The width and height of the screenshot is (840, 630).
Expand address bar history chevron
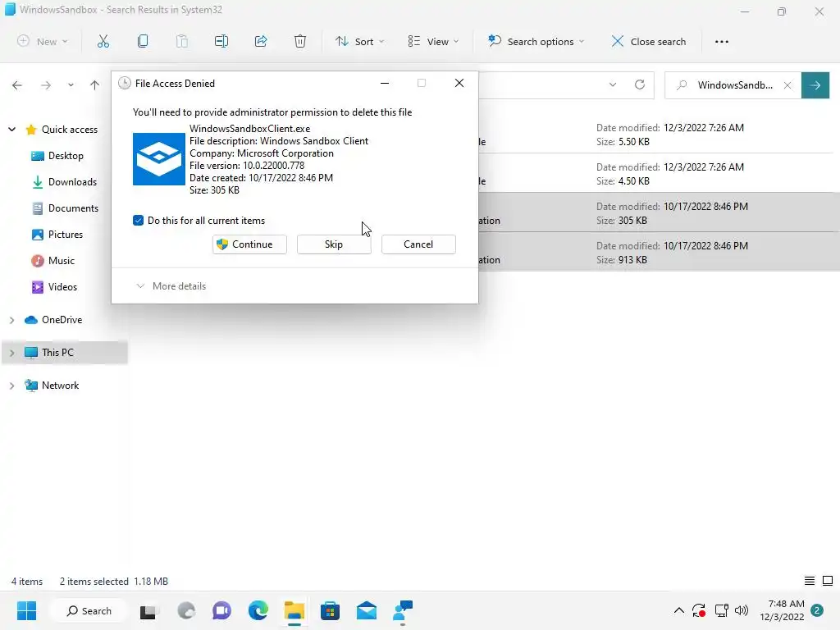(612, 84)
